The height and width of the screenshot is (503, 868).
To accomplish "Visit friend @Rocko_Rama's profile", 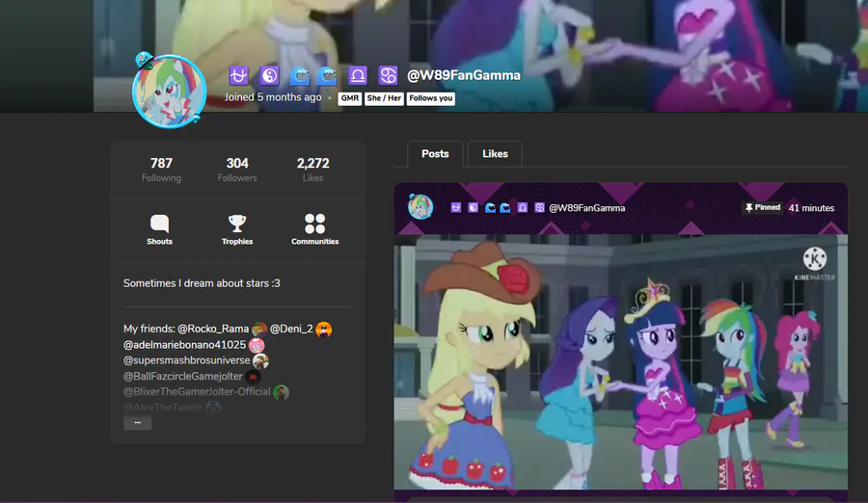I will click(x=213, y=329).
